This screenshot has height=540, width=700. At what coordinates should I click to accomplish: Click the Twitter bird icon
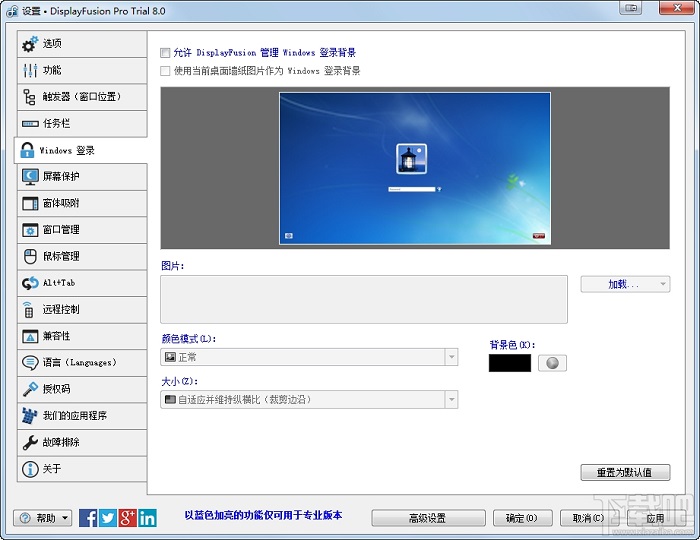tap(108, 517)
